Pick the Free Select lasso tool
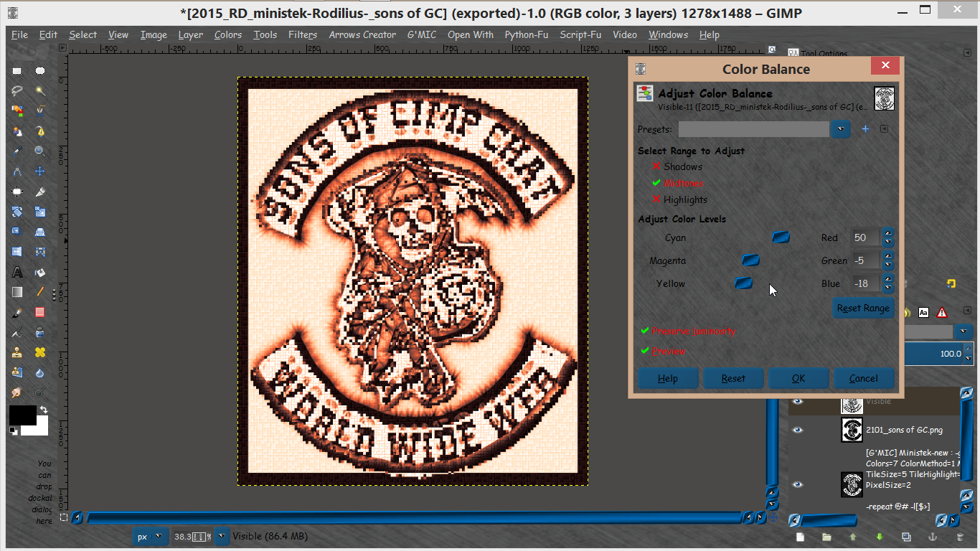 (x=17, y=91)
